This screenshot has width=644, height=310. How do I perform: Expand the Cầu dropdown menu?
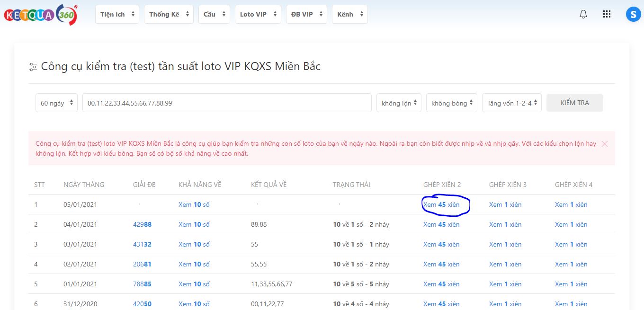pos(214,14)
